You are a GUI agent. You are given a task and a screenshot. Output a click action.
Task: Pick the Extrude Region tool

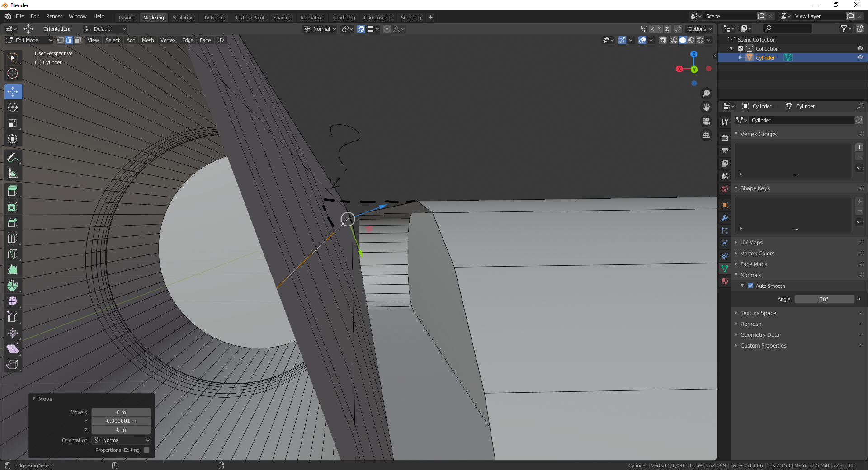click(13, 191)
